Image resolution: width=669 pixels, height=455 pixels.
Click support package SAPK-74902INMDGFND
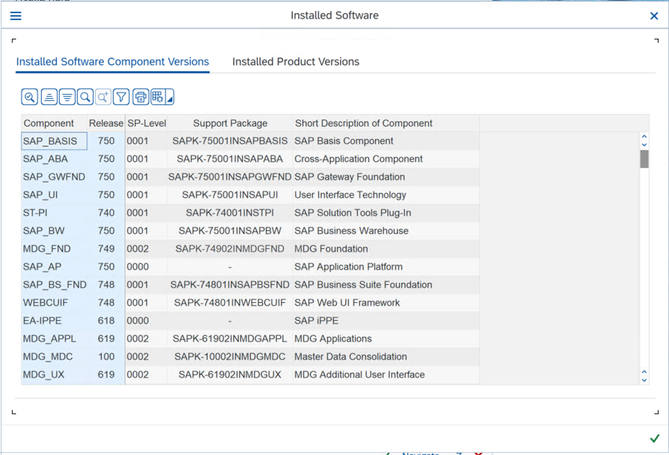pos(230,248)
